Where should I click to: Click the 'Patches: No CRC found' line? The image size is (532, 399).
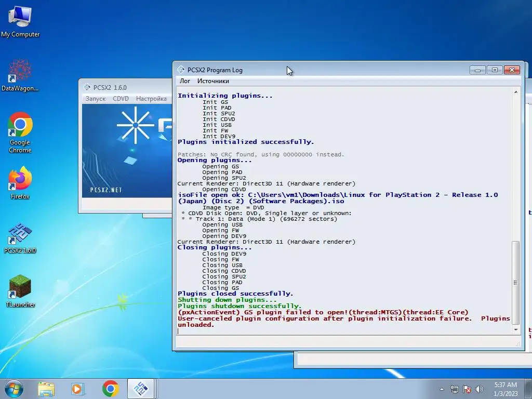pos(261,154)
